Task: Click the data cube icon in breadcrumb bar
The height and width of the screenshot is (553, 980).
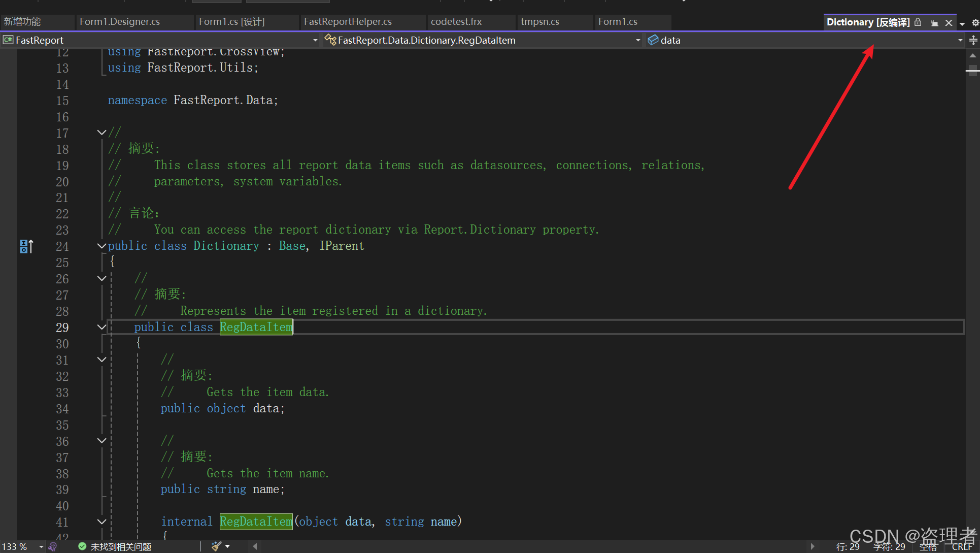Action: coord(653,40)
